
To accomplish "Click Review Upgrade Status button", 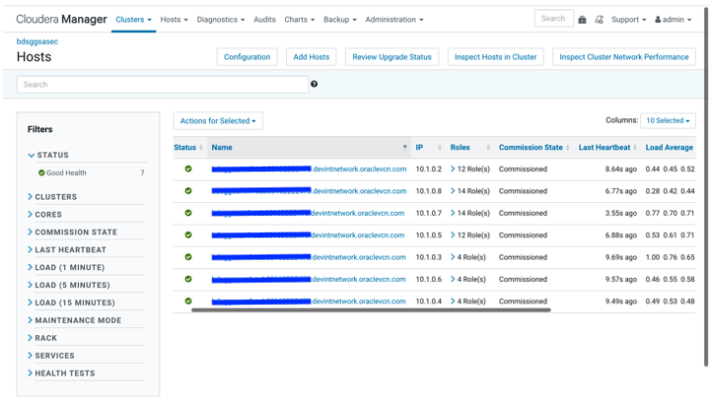I will click(392, 57).
